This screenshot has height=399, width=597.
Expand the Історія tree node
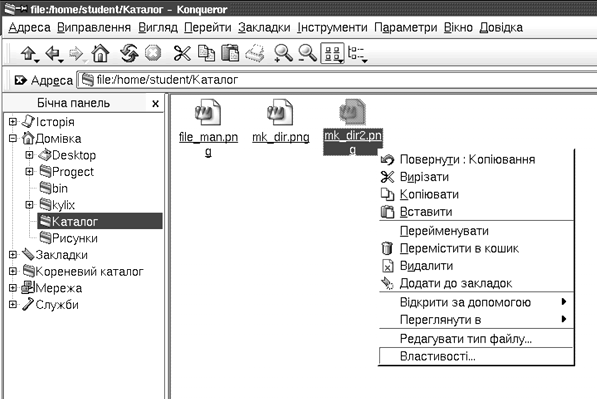tap(13, 122)
